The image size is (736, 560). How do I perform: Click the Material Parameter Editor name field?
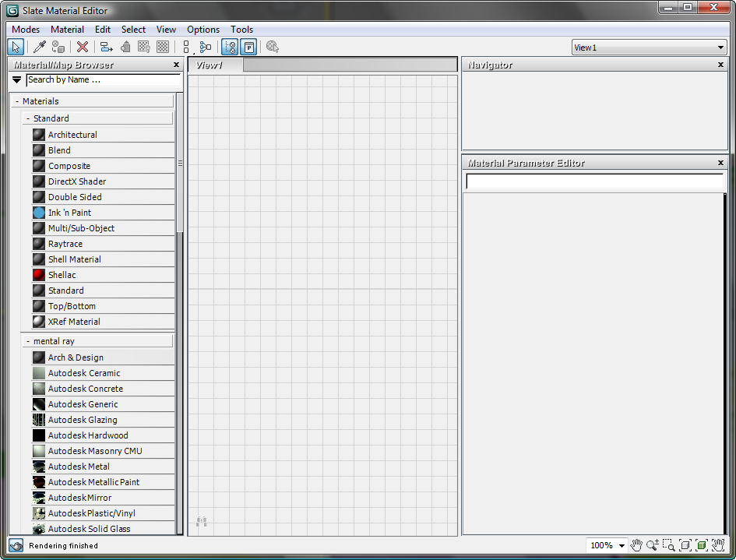595,181
